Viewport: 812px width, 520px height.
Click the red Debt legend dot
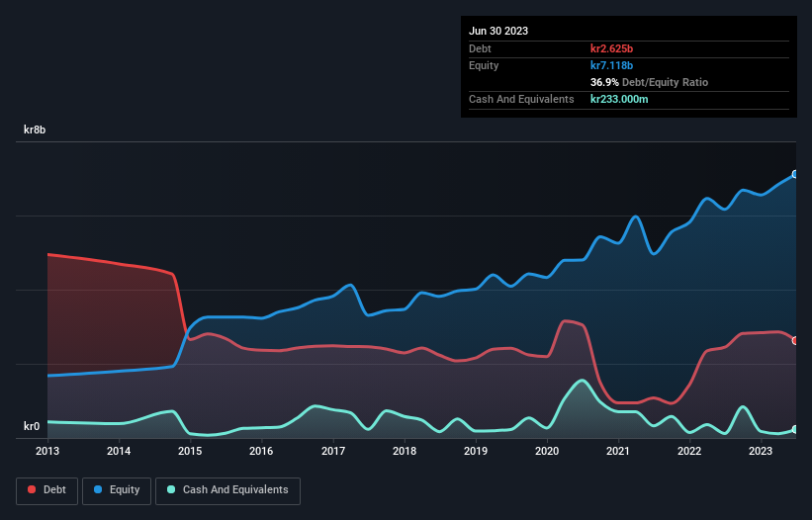click(32, 489)
